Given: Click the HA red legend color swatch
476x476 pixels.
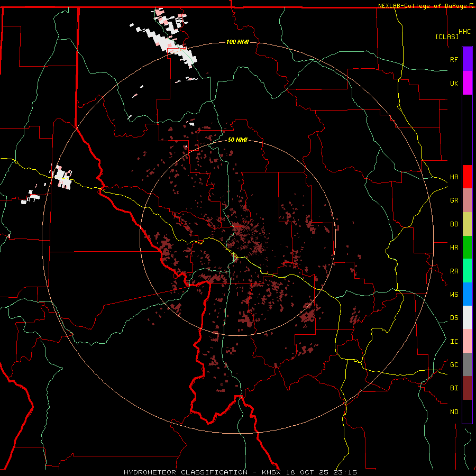Looking at the screenshot, I should tap(467, 177).
